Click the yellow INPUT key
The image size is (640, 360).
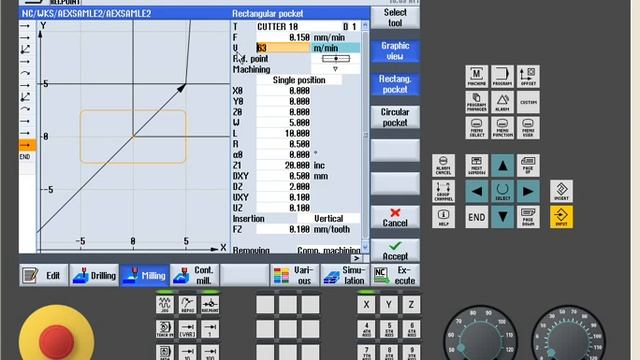coord(561,217)
